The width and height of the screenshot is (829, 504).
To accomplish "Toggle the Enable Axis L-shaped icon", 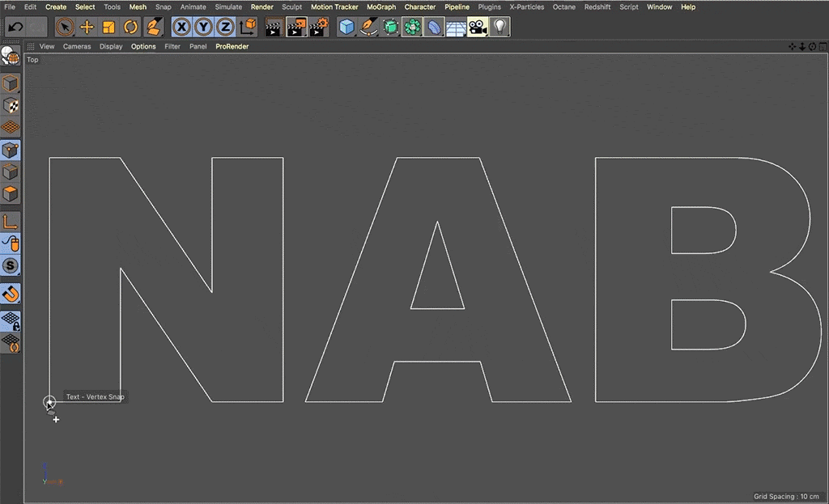I will coord(11,222).
